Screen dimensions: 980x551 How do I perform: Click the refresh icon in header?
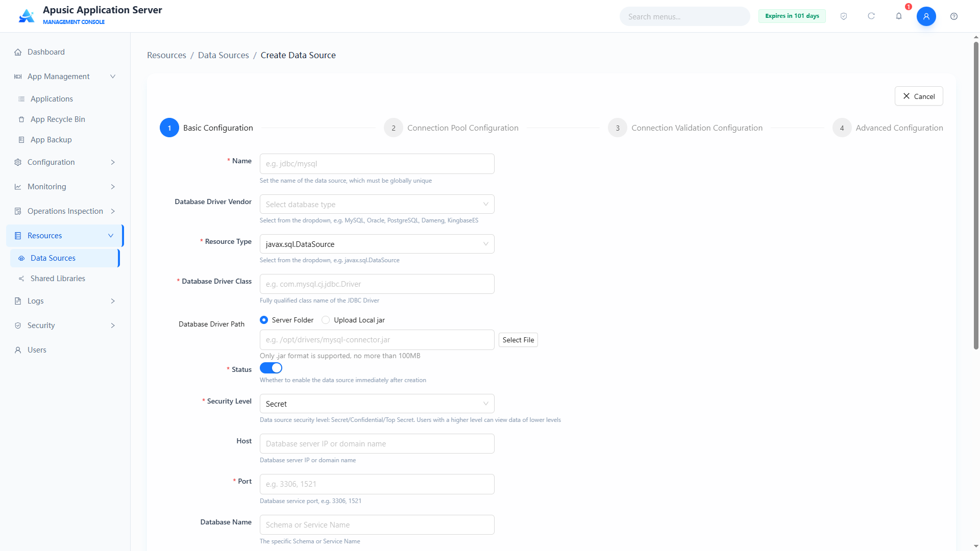click(871, 16)
